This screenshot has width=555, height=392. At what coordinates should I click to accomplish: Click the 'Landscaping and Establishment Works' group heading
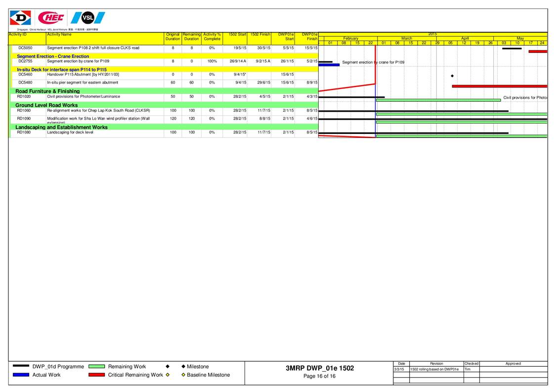coord(61,127)
